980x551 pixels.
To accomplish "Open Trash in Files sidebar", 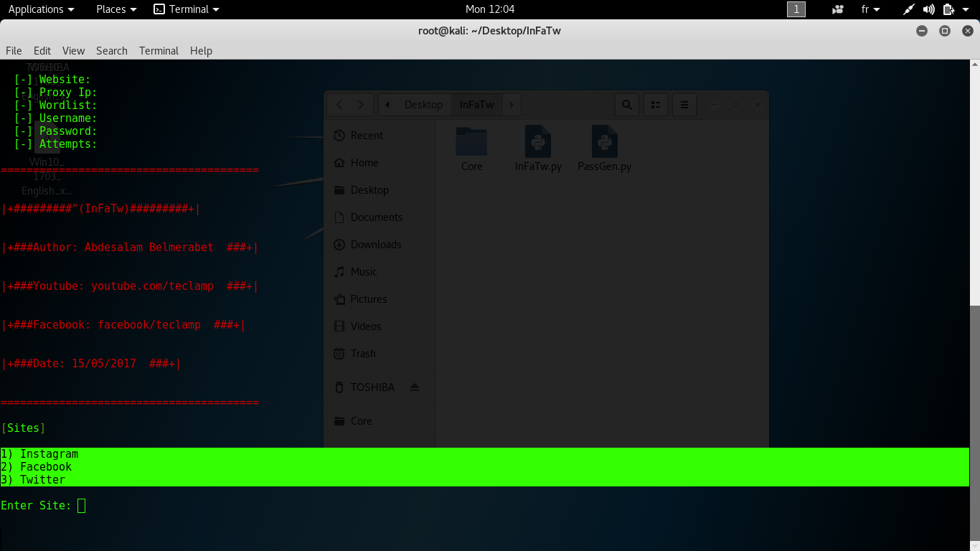I will (380, 354).
